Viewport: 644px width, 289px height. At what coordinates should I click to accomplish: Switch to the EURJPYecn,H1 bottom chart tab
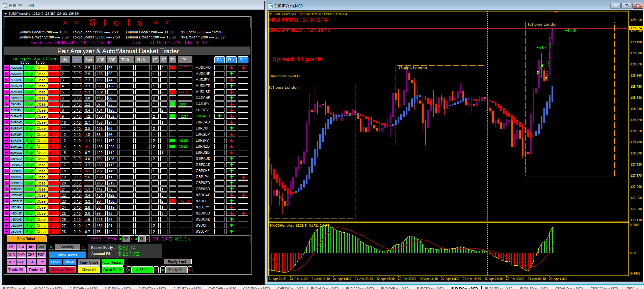pos(15,288)
